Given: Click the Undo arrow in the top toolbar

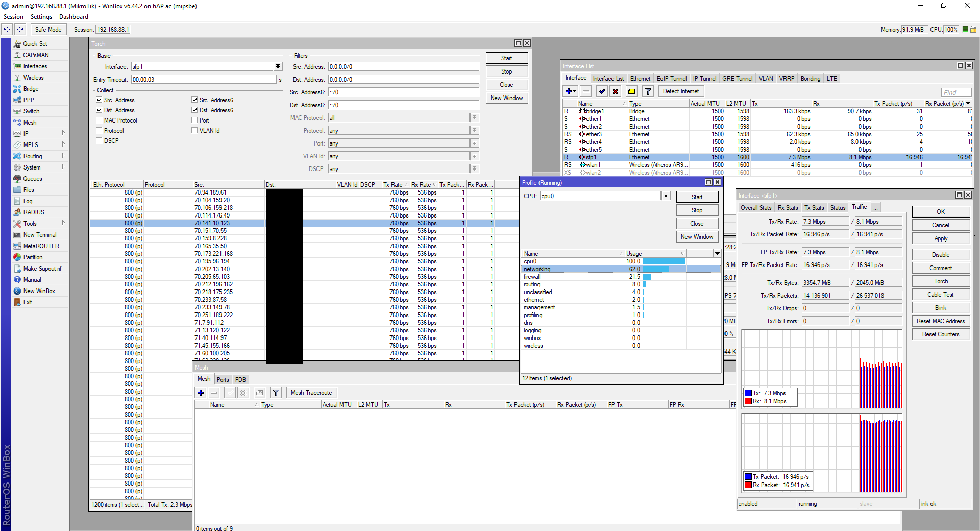Looking at the screenshot, I should 7,30.
